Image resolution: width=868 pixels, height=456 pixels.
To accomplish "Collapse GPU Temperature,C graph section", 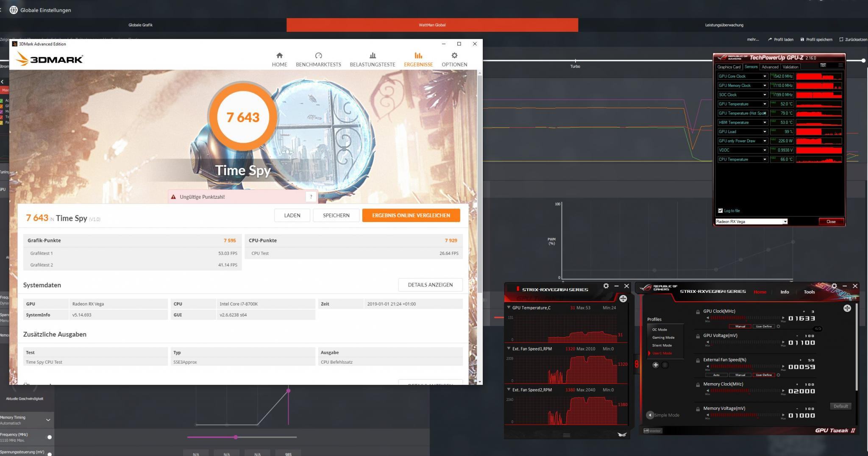I will point(509,308).
